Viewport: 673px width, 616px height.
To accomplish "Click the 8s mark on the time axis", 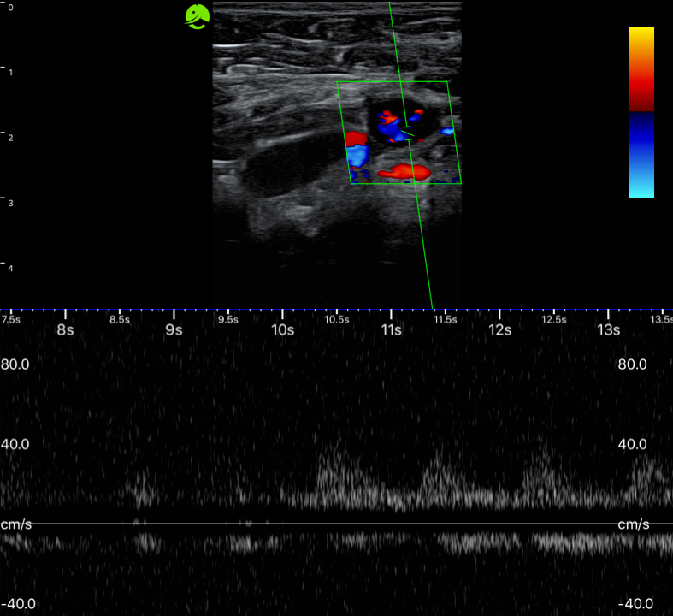I will coord(66,329).
